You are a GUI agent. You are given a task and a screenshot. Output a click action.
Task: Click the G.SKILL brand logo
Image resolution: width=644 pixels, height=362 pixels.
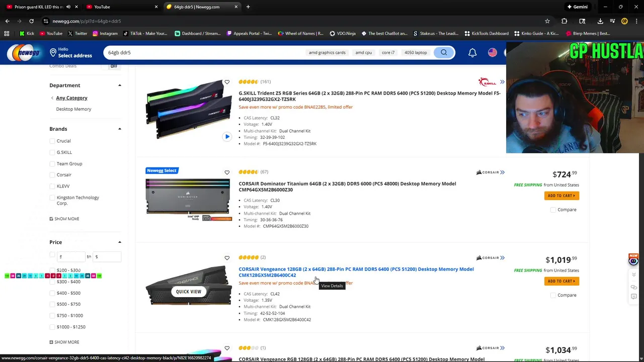click(x=487, y=82)
